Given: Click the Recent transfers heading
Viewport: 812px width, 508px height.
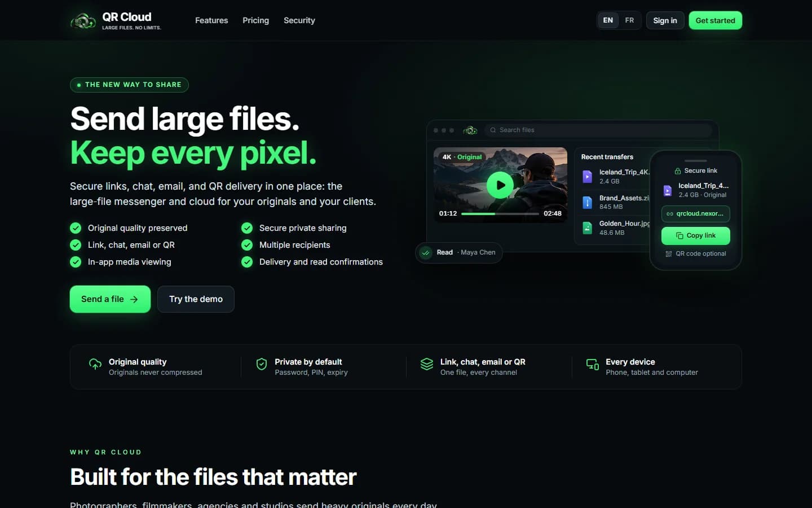Looking at the screenshot, I should pos(607,157).
